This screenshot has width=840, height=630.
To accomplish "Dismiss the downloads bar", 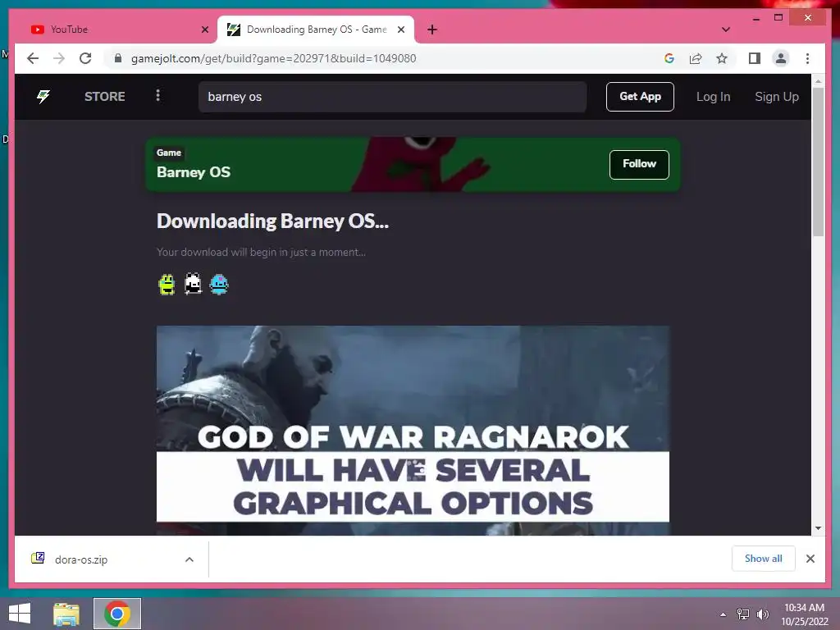I will pos(810,559).
